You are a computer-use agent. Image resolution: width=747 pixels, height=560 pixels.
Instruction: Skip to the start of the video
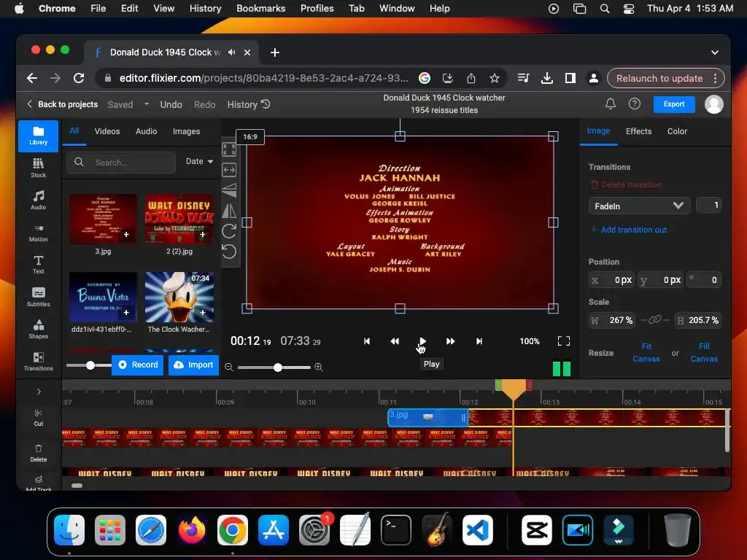[x=367, y=341]
